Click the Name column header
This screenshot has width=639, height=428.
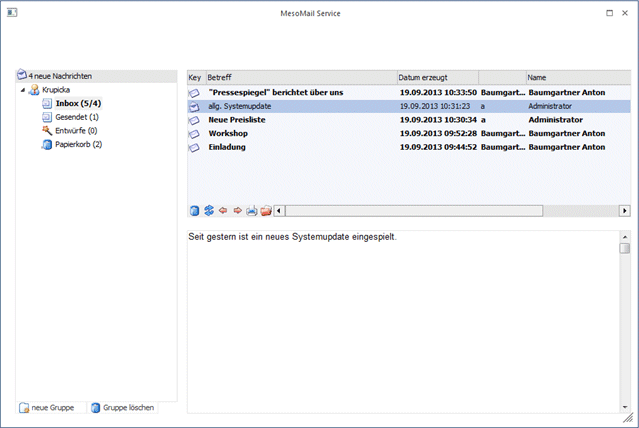pos(575,77)
